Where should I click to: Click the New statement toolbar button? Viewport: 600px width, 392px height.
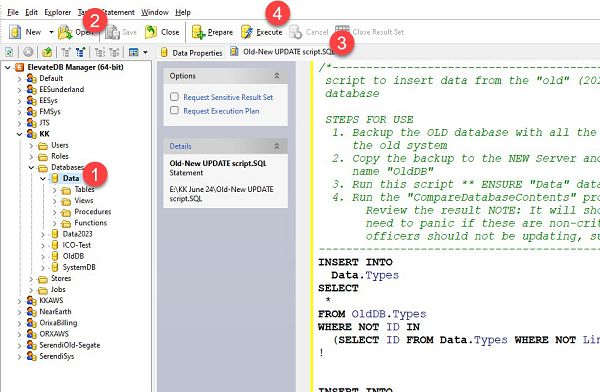click(25, 32)
